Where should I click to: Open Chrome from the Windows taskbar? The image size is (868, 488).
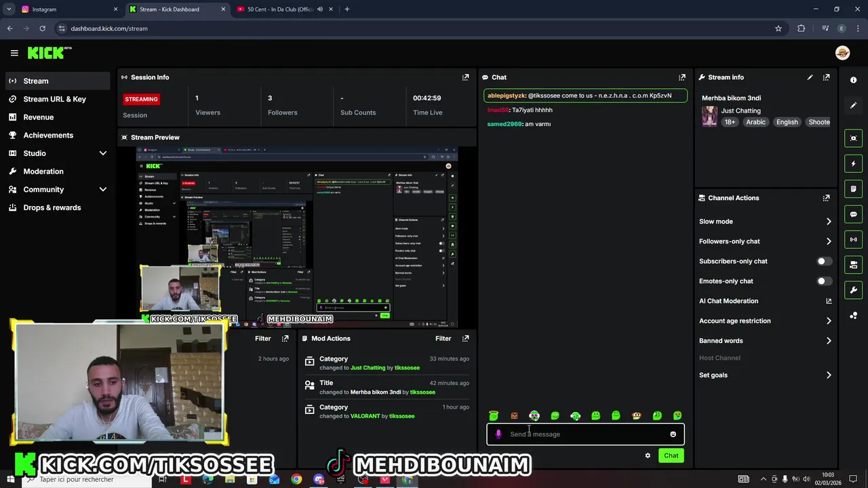(x=296, y=480)
